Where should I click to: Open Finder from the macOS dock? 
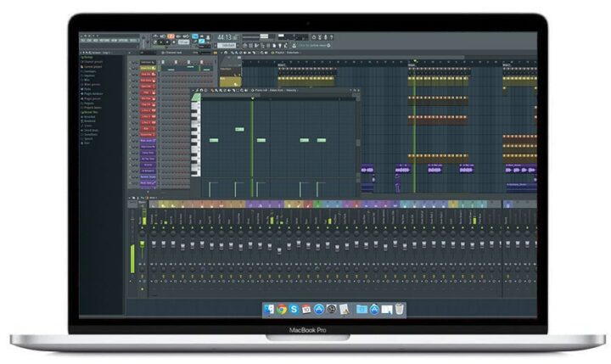coord(270,310)
